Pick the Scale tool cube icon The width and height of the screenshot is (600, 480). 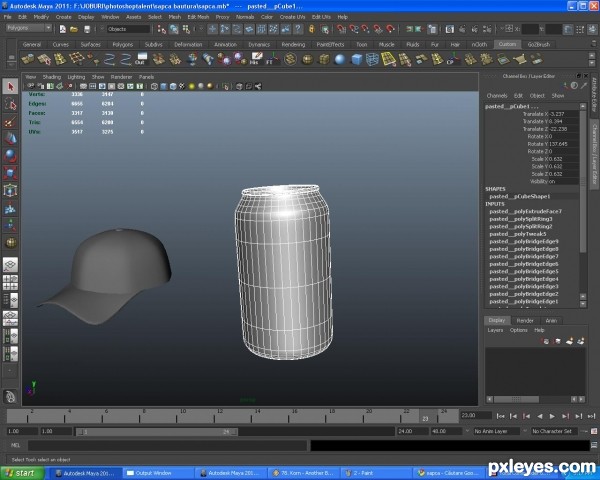[10, 173]
